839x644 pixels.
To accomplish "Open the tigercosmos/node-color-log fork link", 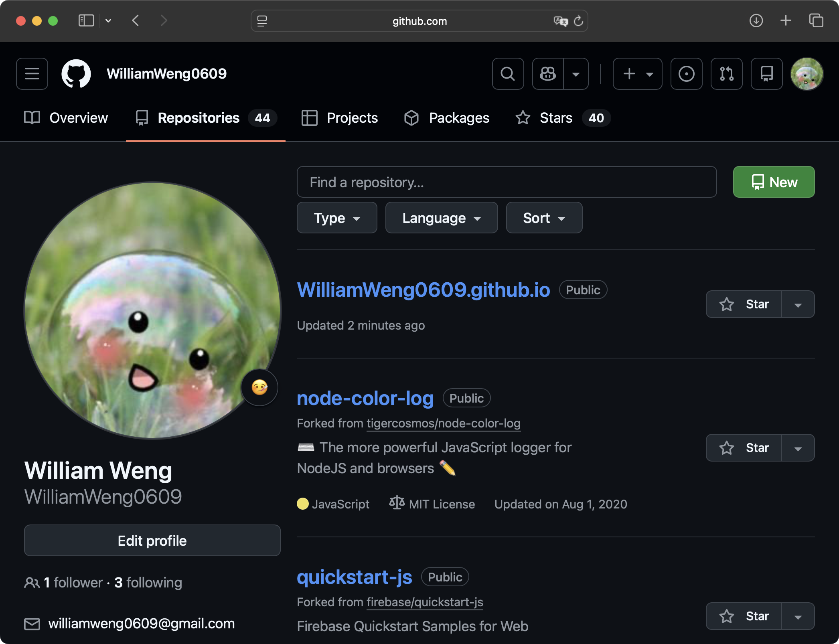I will pos(443,423).
